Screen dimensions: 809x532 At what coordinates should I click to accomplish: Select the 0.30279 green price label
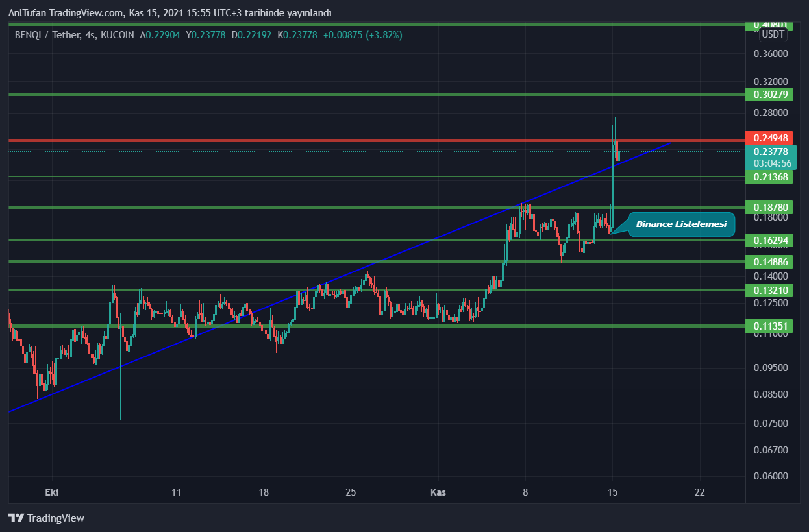771,95
